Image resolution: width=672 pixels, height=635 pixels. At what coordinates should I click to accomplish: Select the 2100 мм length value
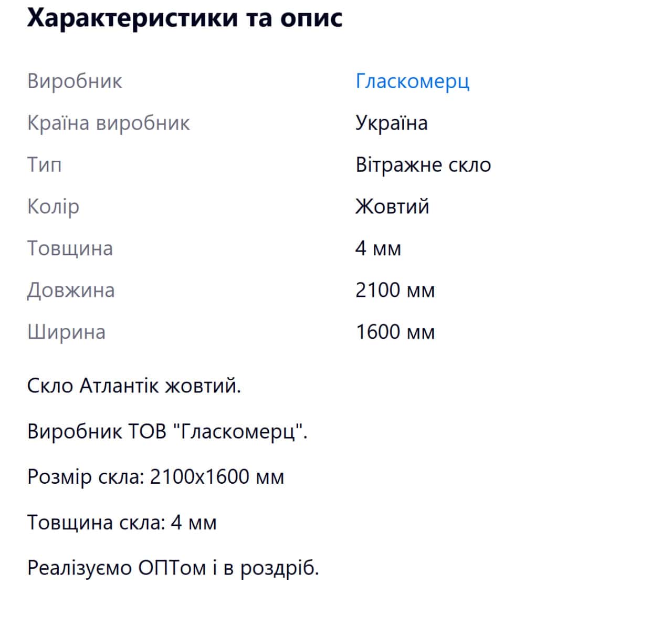pyautogui.click(x=395, y=290)
